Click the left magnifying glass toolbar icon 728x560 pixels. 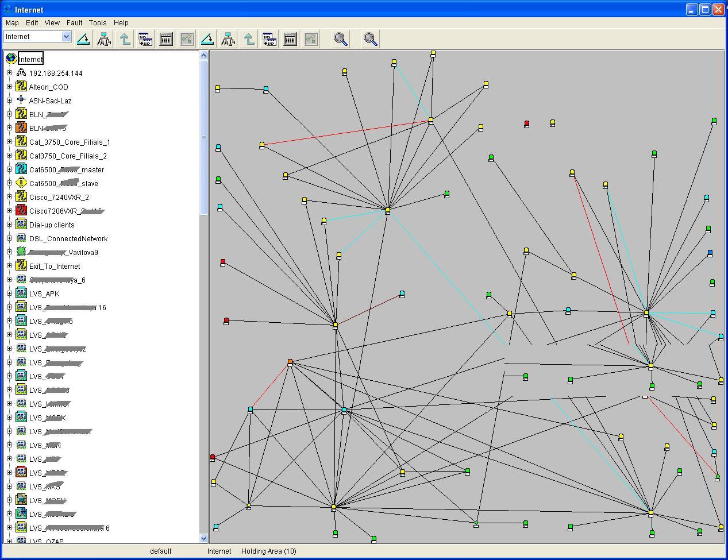[341, 39]
